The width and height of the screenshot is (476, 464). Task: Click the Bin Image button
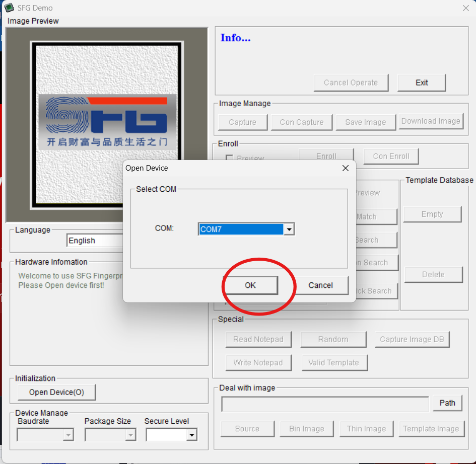pos(307,428)
